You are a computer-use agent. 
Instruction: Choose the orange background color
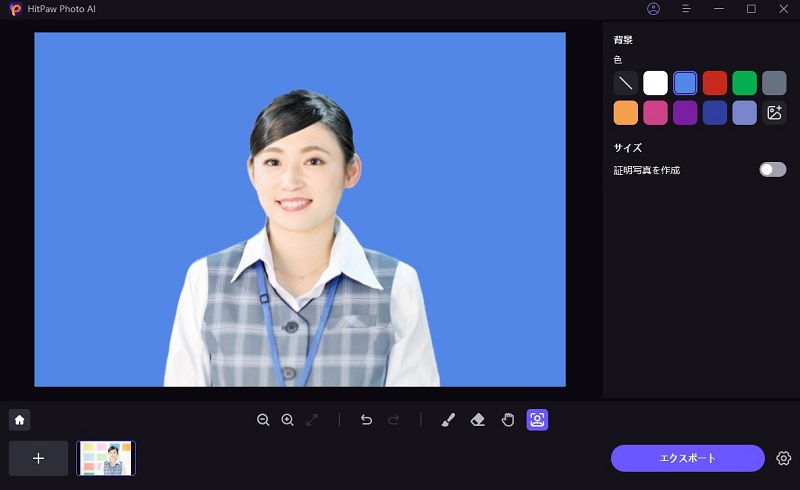coord(626,113)
